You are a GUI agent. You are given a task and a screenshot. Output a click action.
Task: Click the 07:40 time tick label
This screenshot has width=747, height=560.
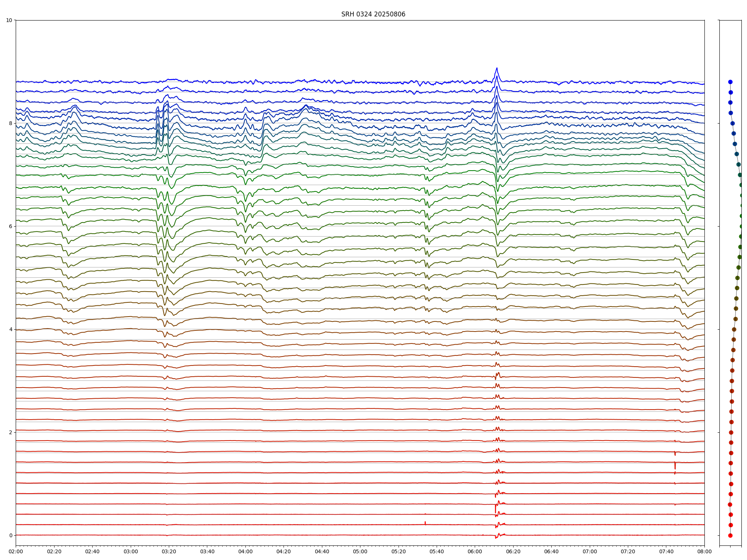coord(666,551)
